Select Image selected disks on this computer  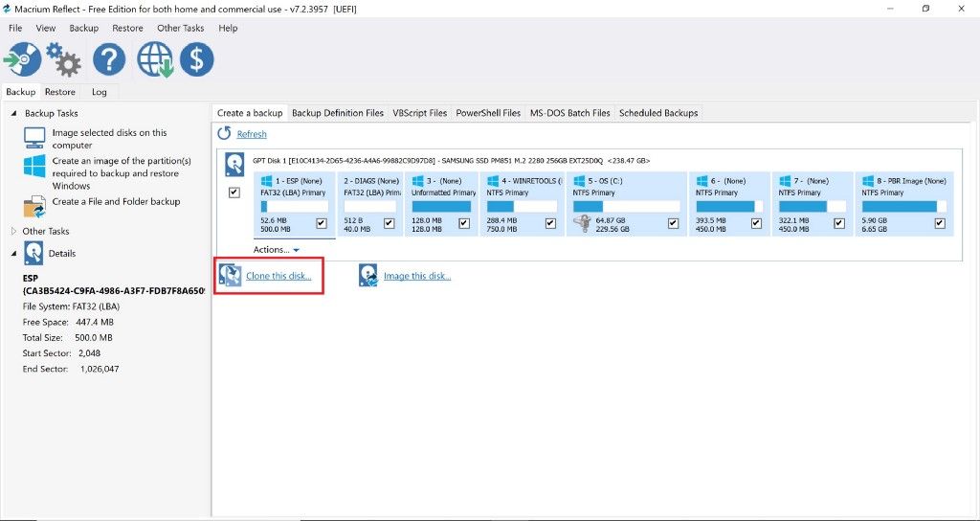pos(109,139)
